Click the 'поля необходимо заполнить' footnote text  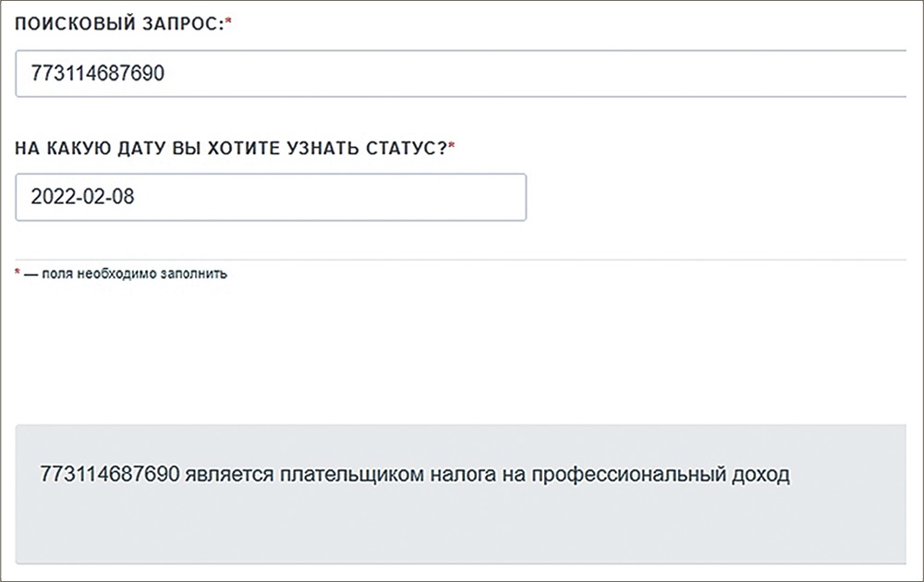click(126, 274)
